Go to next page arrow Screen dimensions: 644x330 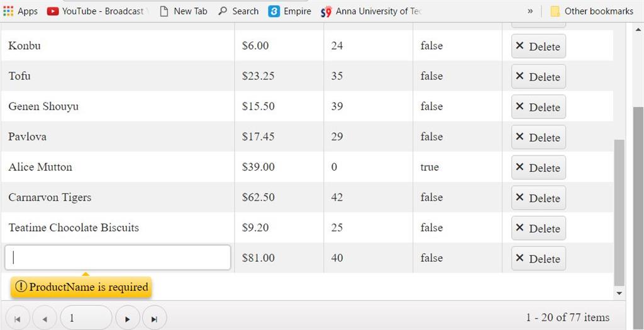coord(128,319)
